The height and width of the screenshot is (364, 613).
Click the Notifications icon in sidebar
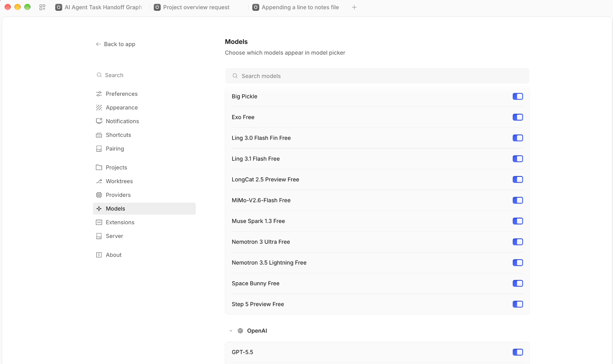[99, 121]
